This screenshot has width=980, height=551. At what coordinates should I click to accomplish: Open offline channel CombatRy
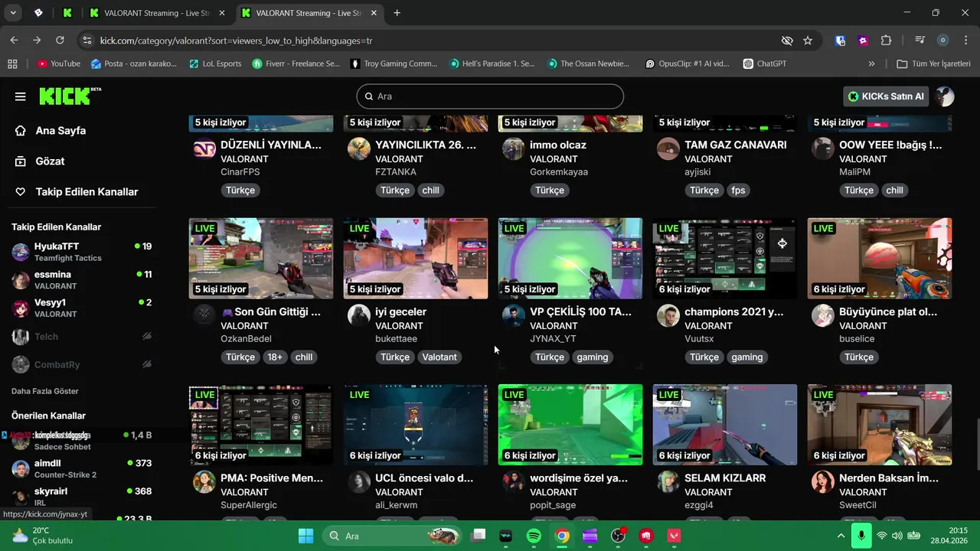click(x=81, y=365)
